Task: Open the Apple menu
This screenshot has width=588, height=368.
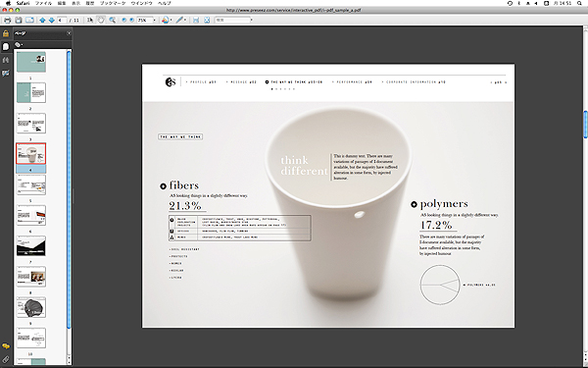Action: tap(8, 3)
